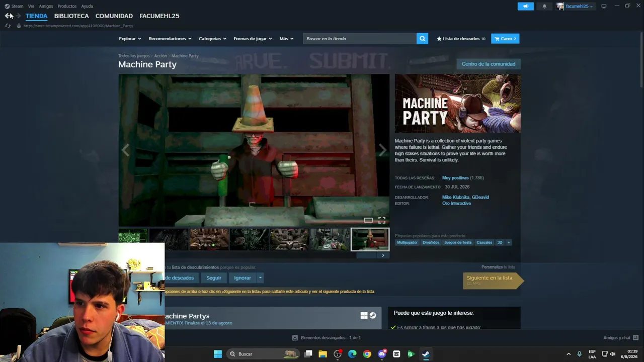This screenshot has width=644, height=362.
Task: Open the Ver menu
Action: coord(31,6)
